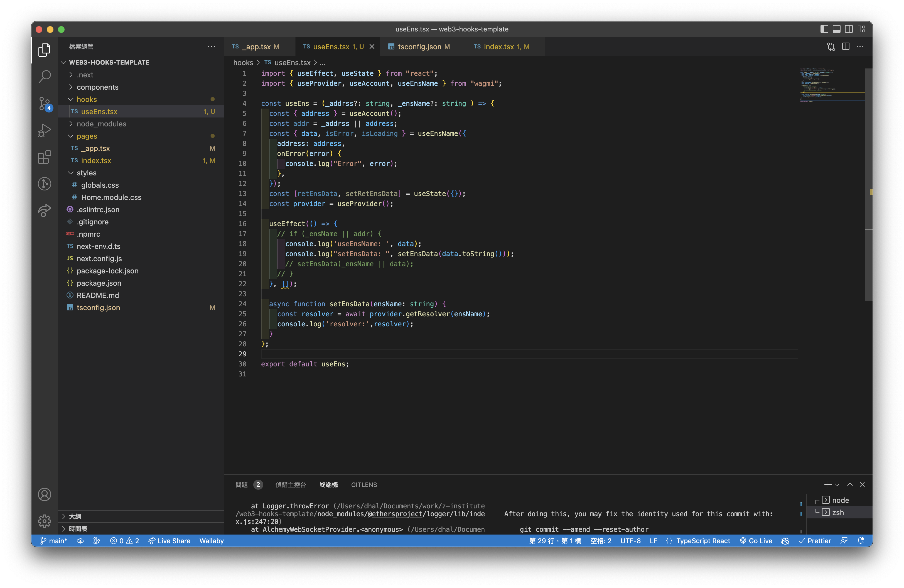Collapse the hooks folder
Screen dimensions: 904x588
pyautogui.click(x=87, y=99)
